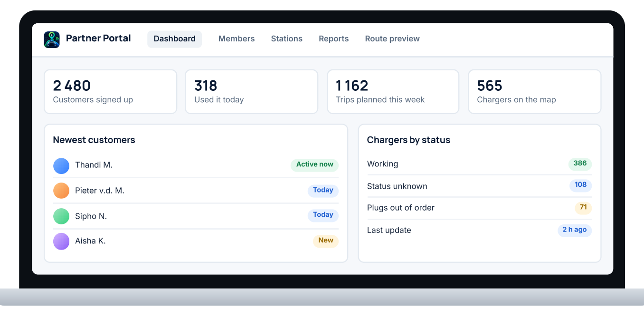Image resolution: width=644 pixels, height=309 pixels.
Task: Click the 71 out of order badge
Action: (x=583, y=208)
